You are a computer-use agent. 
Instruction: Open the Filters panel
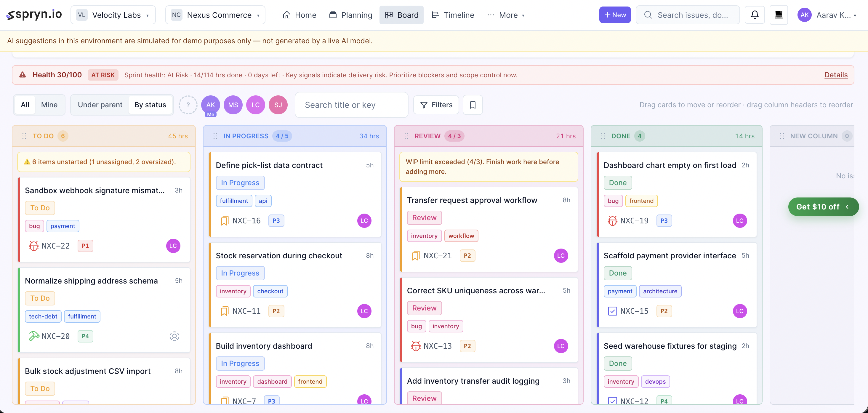coord(436,105)
